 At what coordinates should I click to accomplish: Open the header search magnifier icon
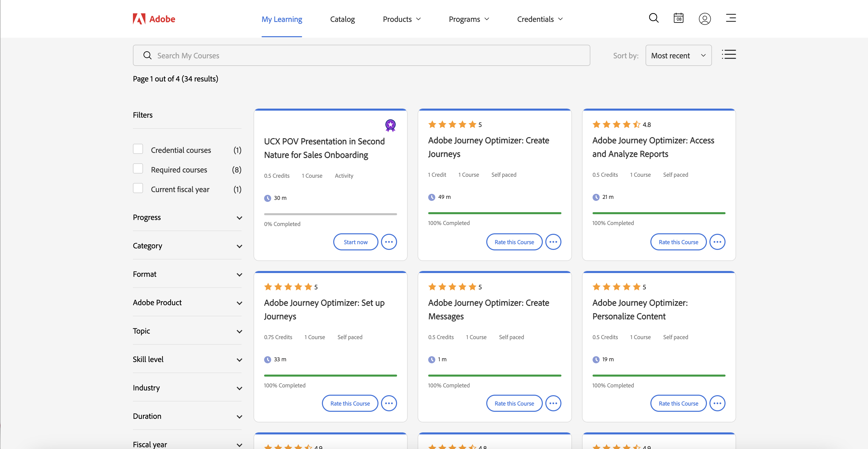click(654, 18)
